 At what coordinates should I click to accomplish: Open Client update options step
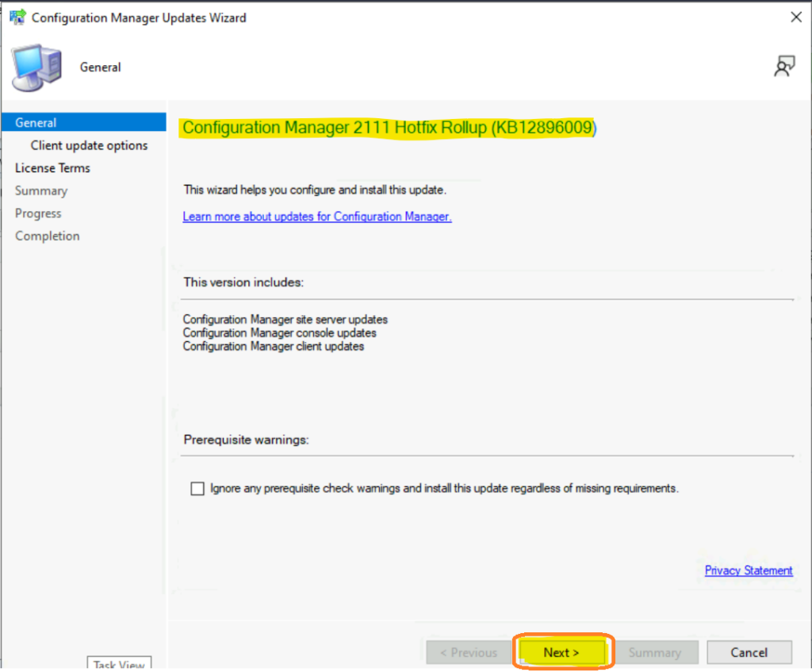tap(89, 146)
